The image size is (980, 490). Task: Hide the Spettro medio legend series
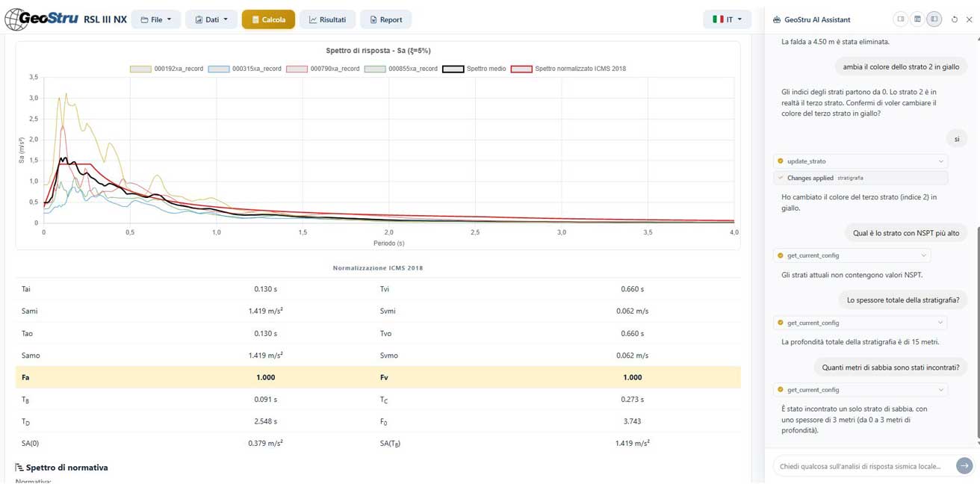[474, 69]
